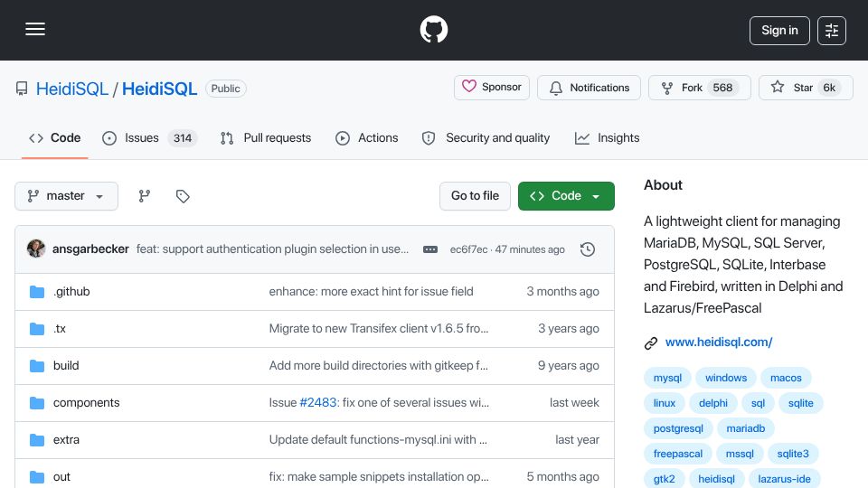
Task: Open commit 'enhance: more exact hint for issue field'
Action: click(371, 292)
